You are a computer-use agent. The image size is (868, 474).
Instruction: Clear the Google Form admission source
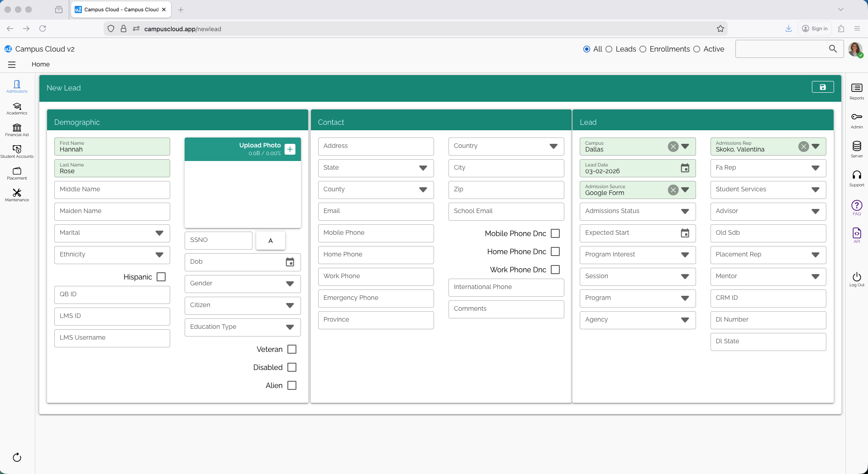coord(672,190)
